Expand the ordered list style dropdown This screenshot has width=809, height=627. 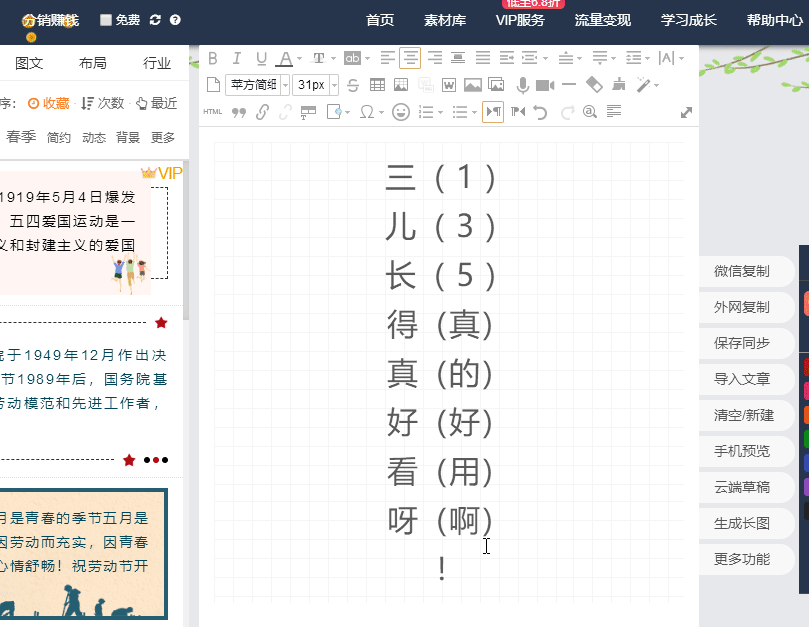tap(441, 112)
